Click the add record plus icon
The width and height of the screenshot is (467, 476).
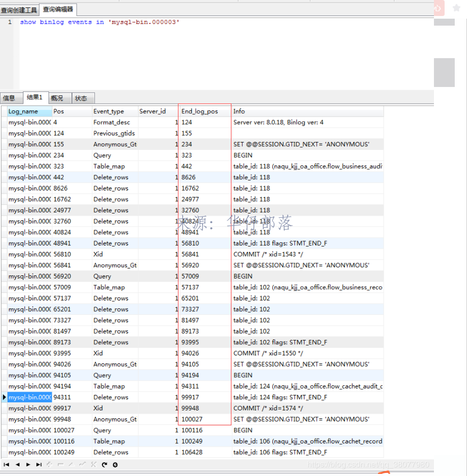coord(50,464)
